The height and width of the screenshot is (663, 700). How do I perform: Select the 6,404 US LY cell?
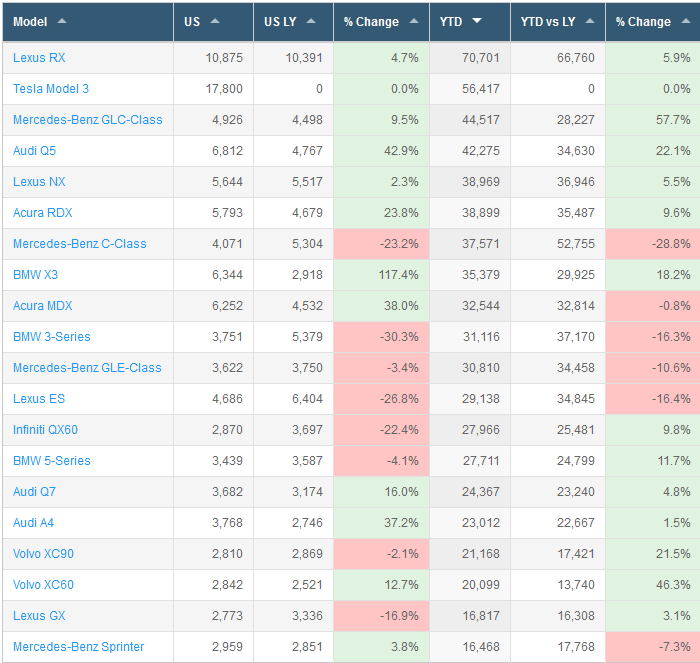tap(293, 399)
